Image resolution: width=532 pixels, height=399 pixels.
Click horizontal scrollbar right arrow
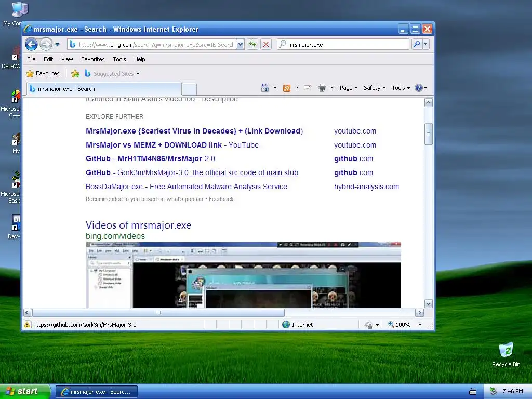pos(419,312)
